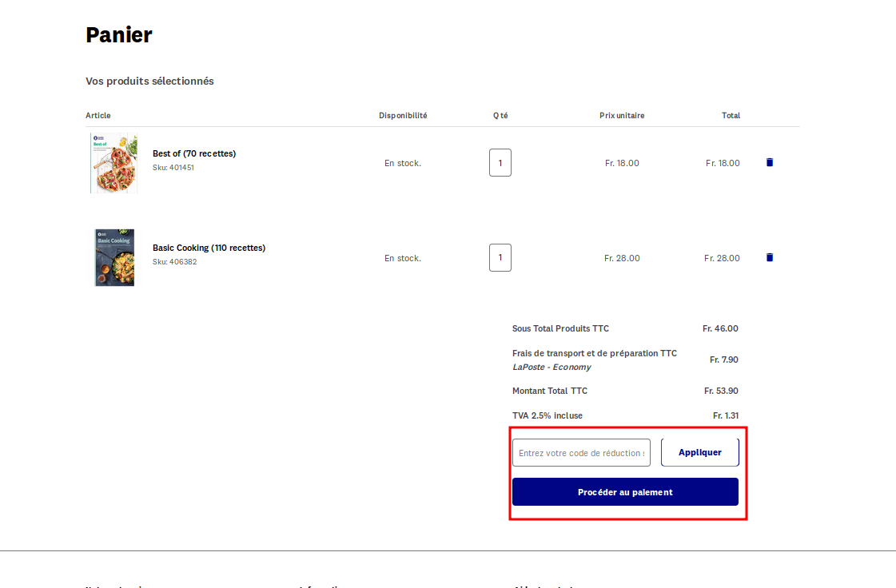
Task: Click the Fr. 53.90 total amount
Action: (x=721, y=391)
